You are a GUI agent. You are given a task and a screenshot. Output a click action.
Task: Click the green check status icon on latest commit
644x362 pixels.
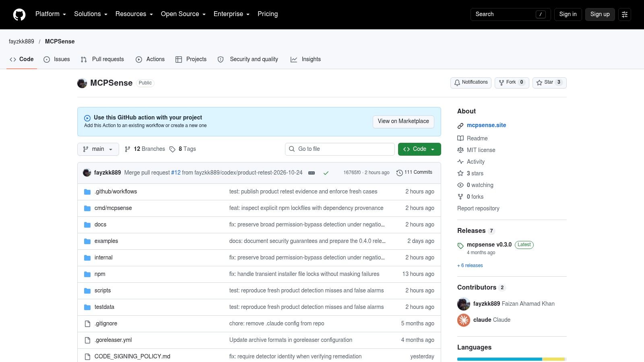click(x=326, y=173)
